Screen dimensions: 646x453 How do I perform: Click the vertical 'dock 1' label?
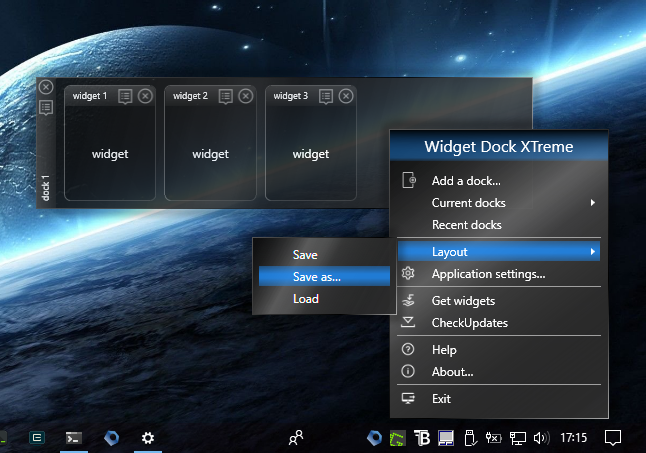point(46,188)
